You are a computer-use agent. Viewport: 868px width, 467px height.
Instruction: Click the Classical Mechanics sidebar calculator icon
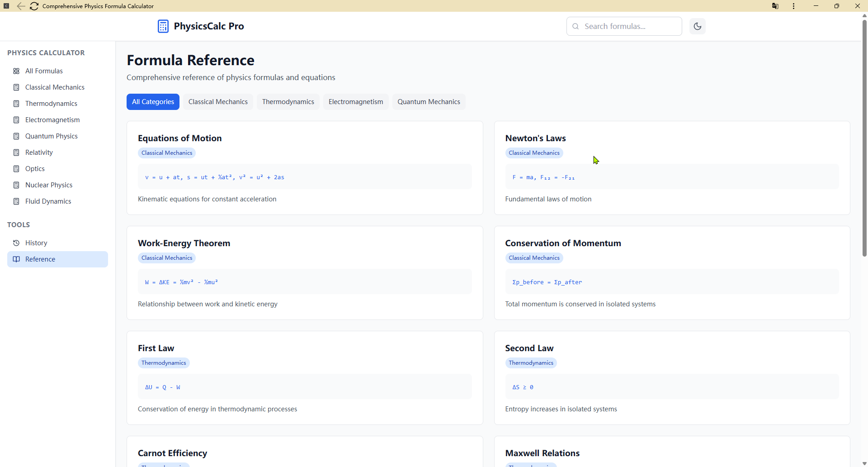[x=16, y=87]
